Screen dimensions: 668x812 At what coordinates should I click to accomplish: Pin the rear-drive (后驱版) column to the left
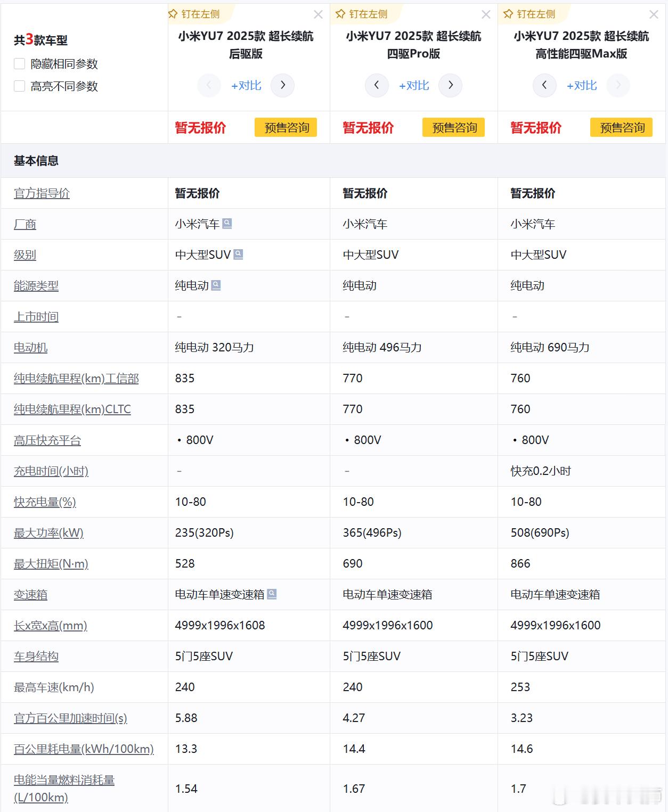tap(194, 14)
